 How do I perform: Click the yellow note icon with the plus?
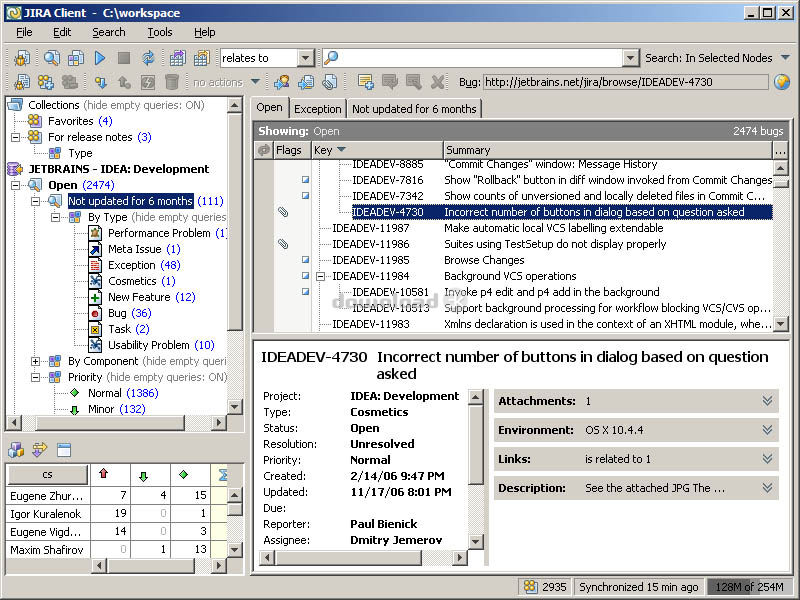coord(365,82)
